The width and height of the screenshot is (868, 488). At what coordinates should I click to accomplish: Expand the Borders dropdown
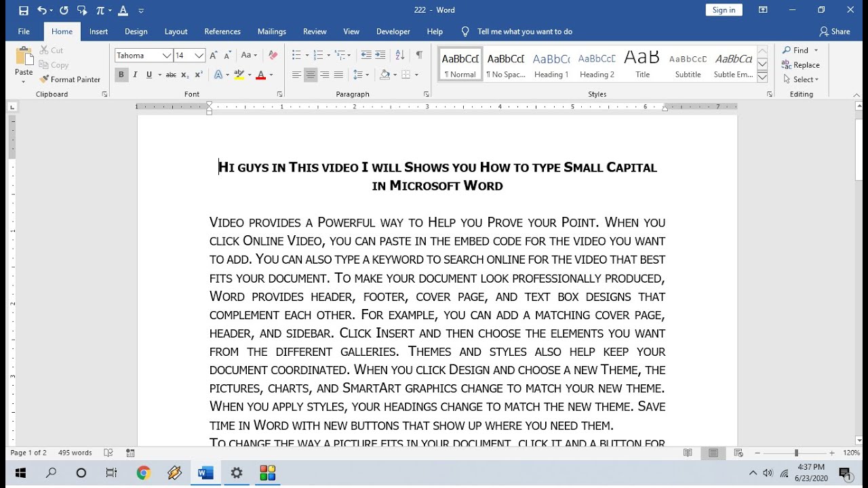pos(416,75)
